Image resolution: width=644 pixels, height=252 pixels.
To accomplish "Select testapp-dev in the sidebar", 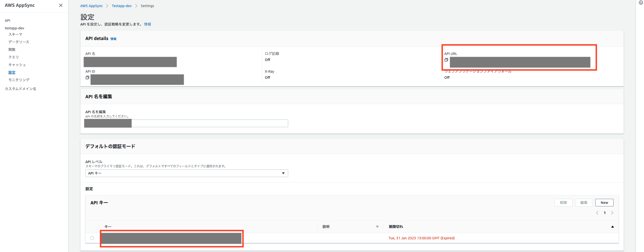I will 14,28.
